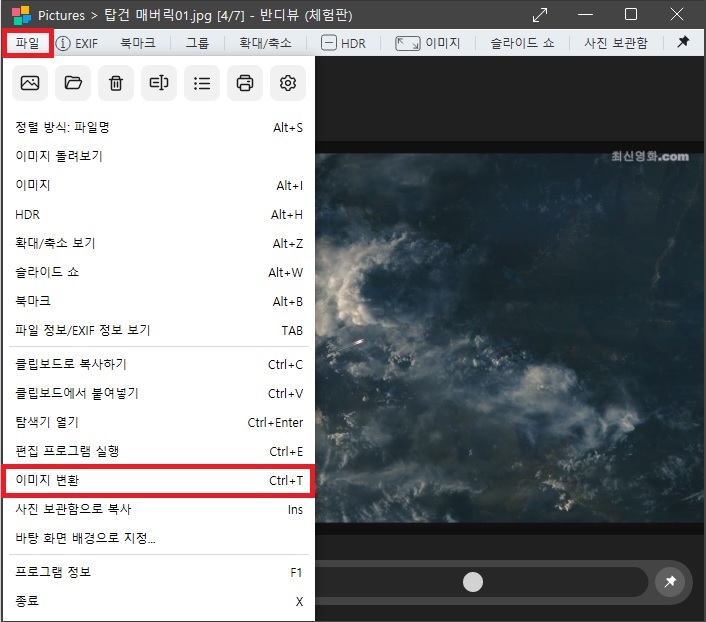
Task: Click the displayed cloud photo
Action: (x=510, y=338)
